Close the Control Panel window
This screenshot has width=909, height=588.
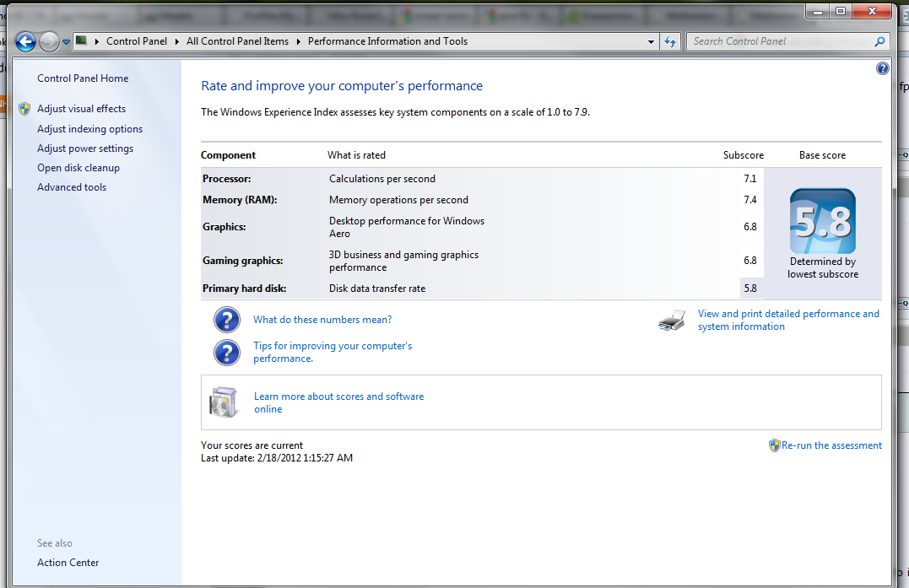[x=872, y=12]
